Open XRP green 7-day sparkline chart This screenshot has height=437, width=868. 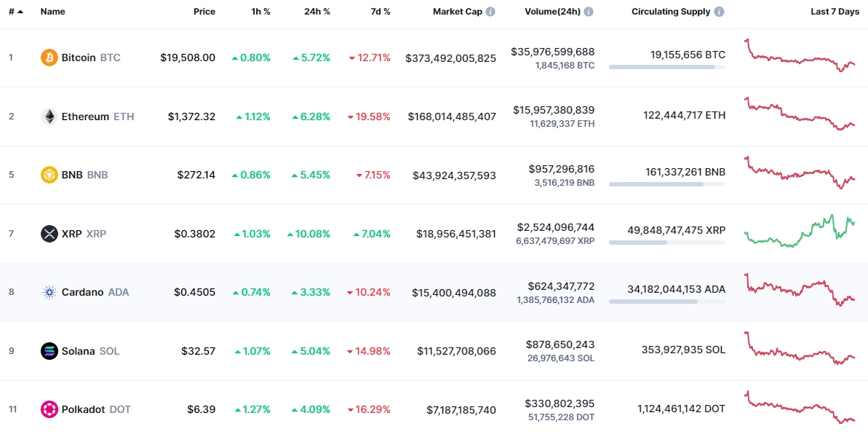(x=800, y=231)
